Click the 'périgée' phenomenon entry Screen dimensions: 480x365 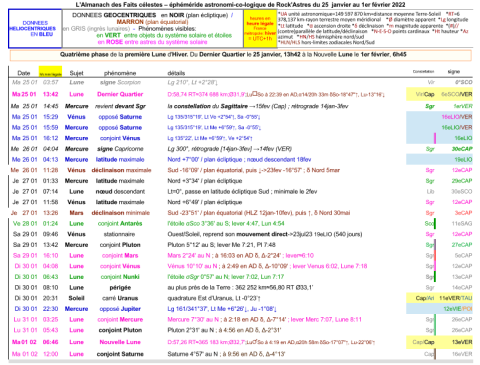[x=120, y=287]
